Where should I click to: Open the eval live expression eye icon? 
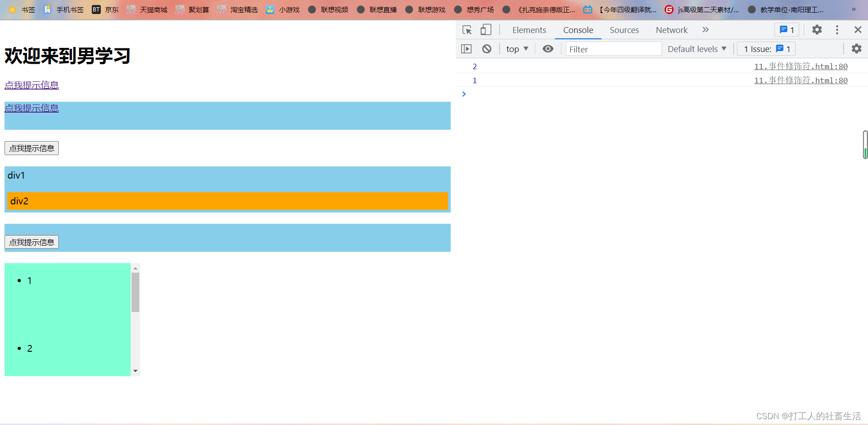[x=548, y=49]
